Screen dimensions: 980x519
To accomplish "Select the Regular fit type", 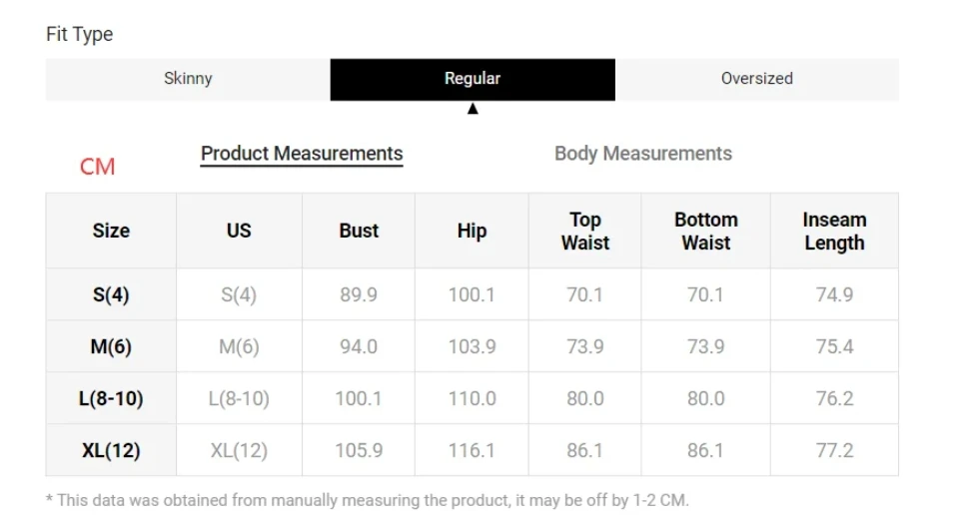I will pos(473,79).
